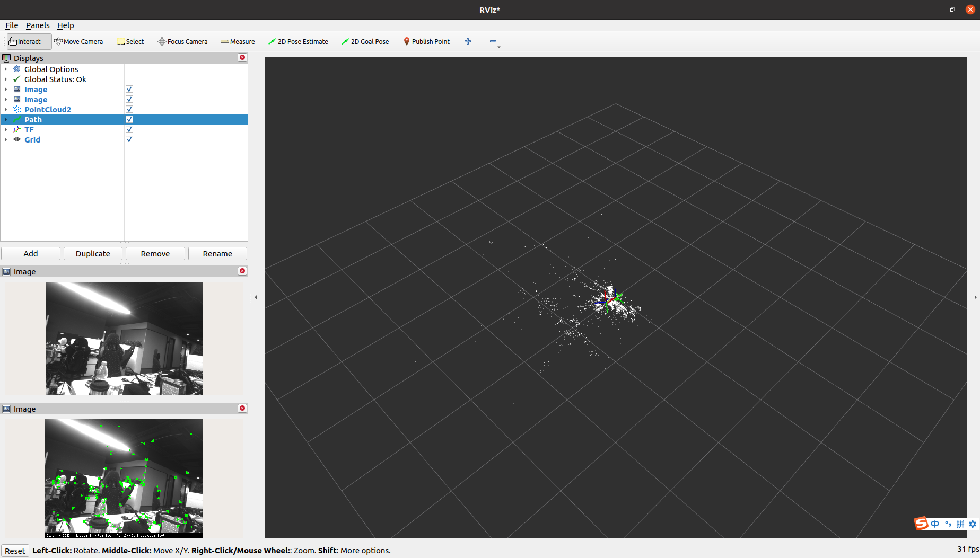Image resolution: width=980 pixels, height=558 pixels.
Task: Open the input method settings gear
Action: pyautogui.click(x=973, y=524)
